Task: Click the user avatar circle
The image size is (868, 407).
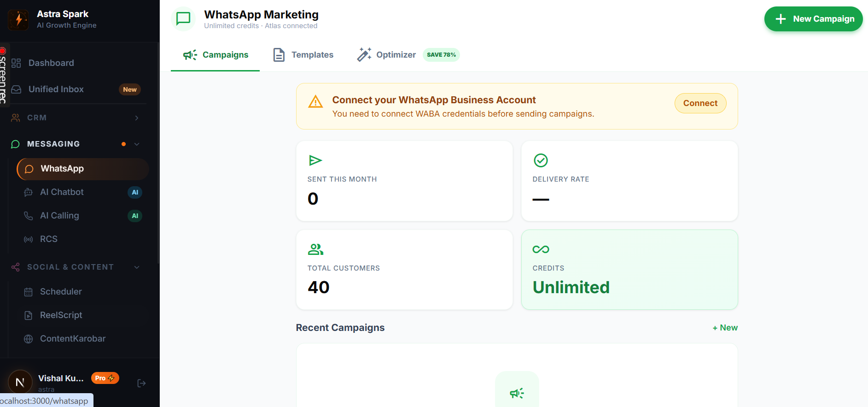Action: (x=20, y=382)
